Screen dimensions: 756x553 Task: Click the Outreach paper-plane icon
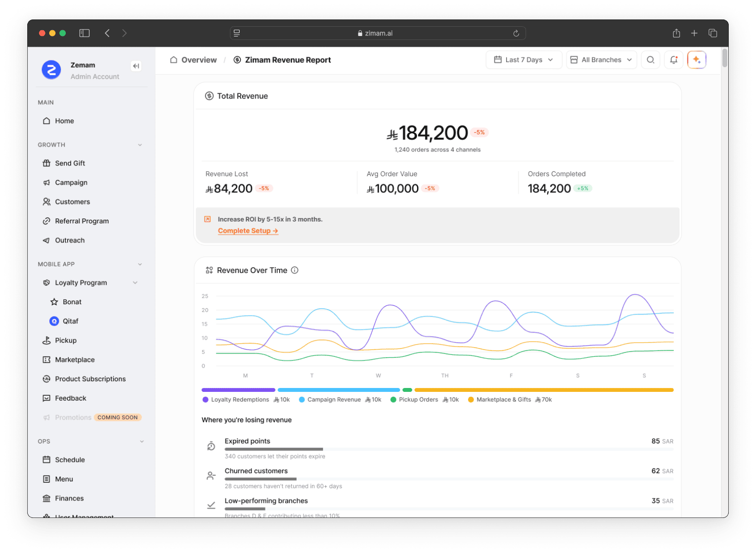click(x=47, y=240)
